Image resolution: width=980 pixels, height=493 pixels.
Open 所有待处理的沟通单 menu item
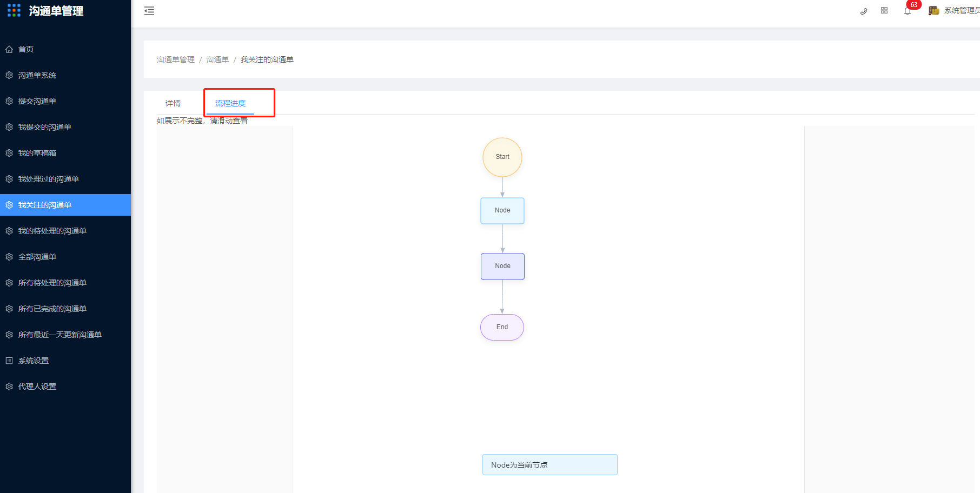click(65, 283)
